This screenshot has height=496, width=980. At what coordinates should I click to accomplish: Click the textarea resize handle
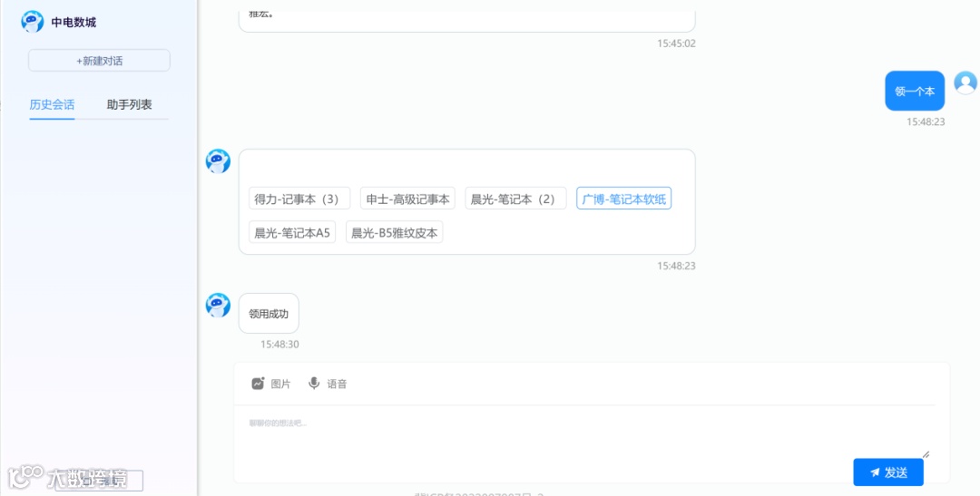[x=926, y=455]
